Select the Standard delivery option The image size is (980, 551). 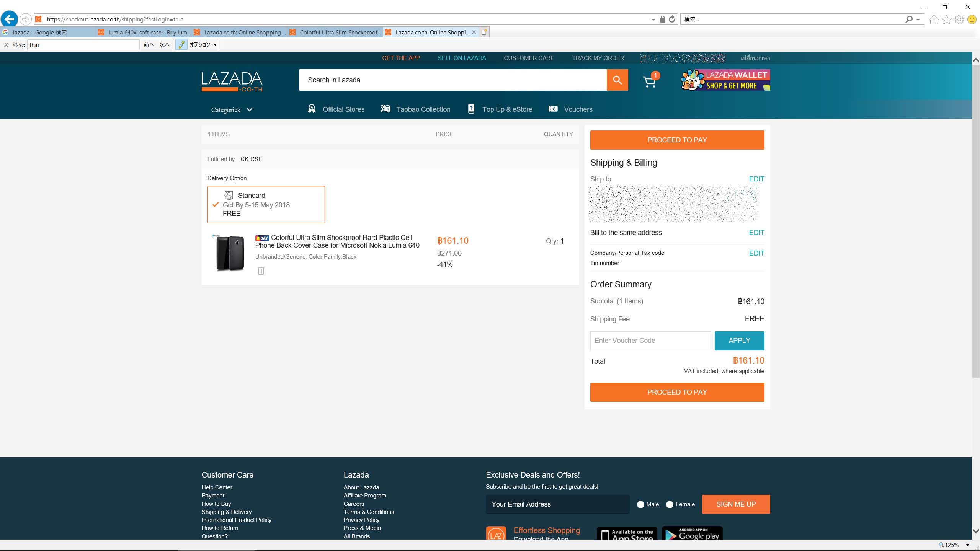[266, 205]
